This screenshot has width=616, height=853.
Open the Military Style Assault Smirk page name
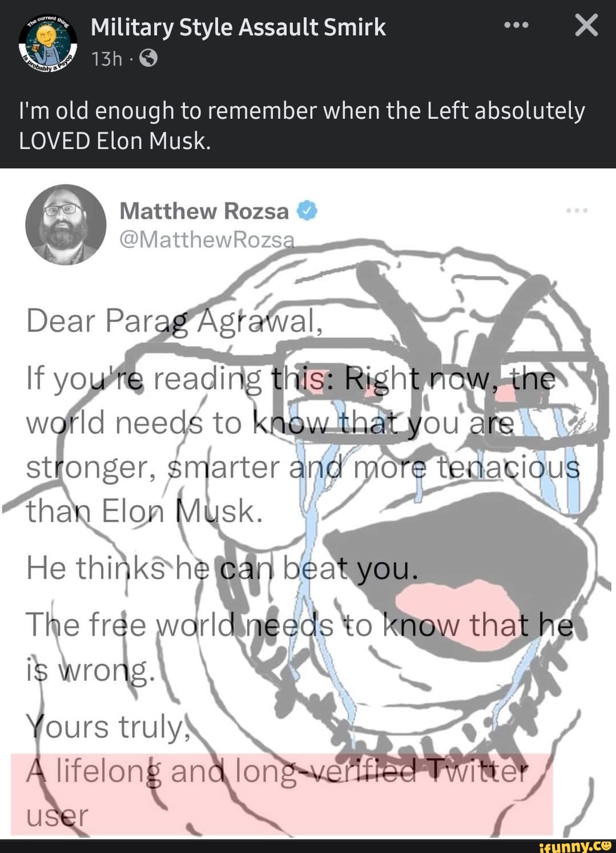(238, 27)
